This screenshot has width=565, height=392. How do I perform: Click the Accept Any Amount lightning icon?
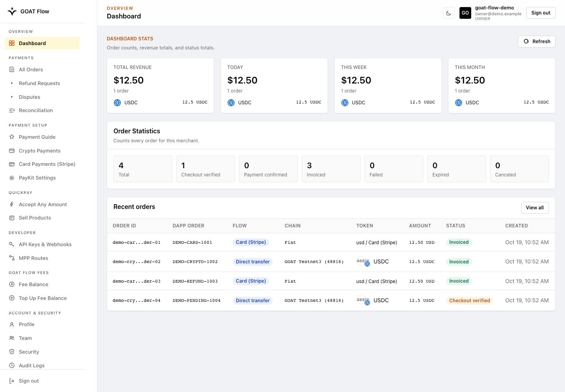point(12,204)
